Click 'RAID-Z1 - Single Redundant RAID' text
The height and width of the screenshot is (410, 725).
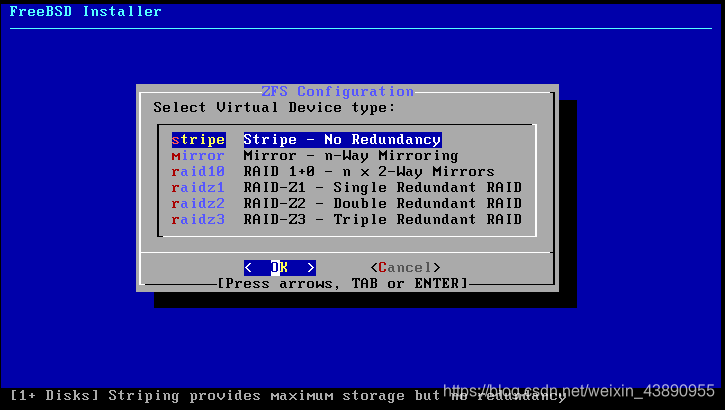pos(383,188)
